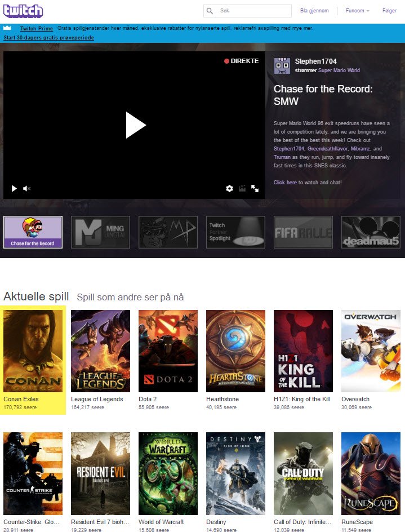The image size is (405, 532).
Task: Click League of Legends title text
Action: point(97,400)
